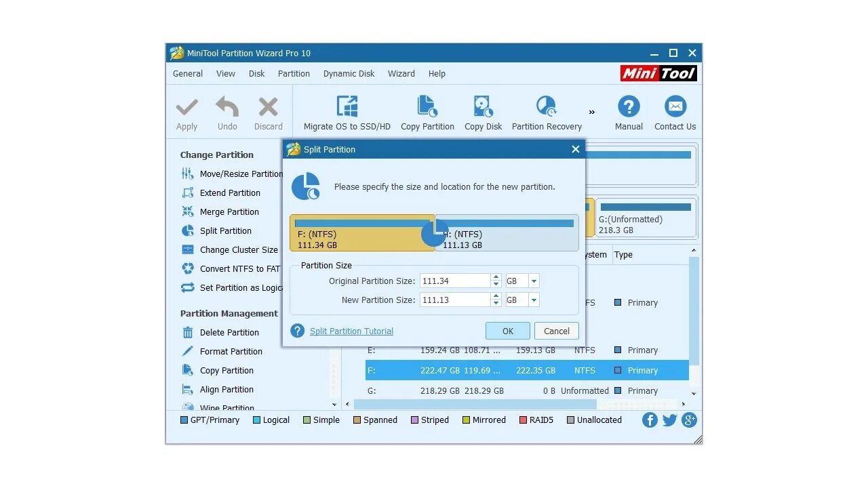The height and width of the screenshot is (488, 868).
Task: Click the partition list scroll down arrow
Action: point(694,394)
